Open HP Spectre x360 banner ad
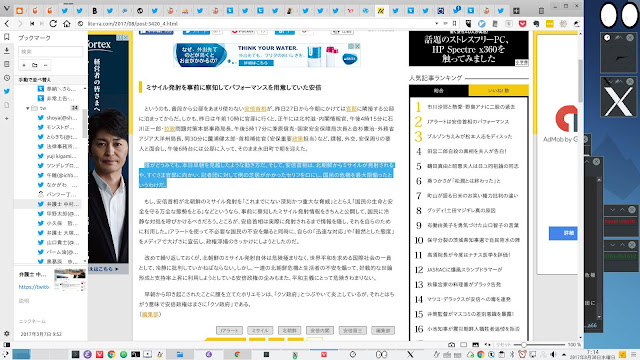 tap(468, 49)
